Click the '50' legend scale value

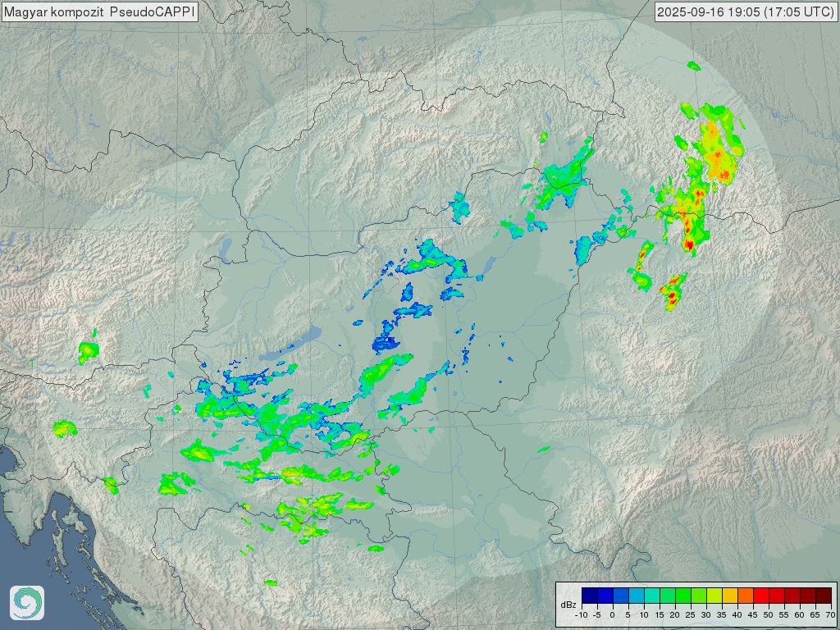pyautogui.click(x=768, y=615)
